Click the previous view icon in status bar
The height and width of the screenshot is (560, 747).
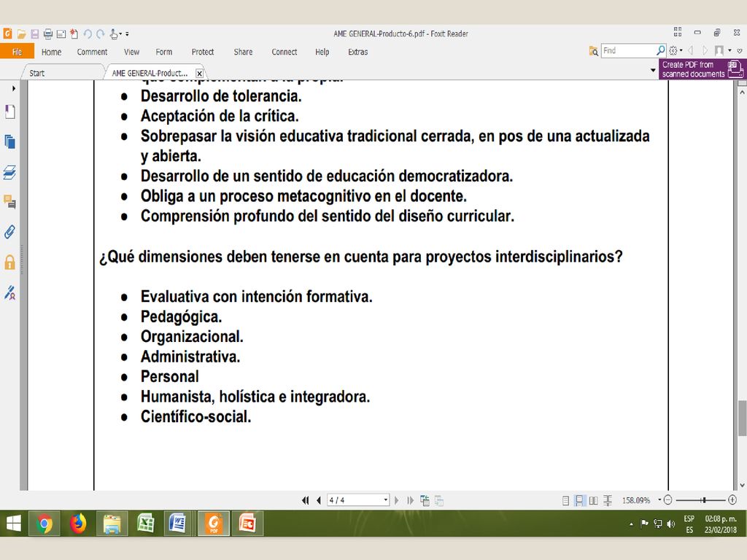425,500
